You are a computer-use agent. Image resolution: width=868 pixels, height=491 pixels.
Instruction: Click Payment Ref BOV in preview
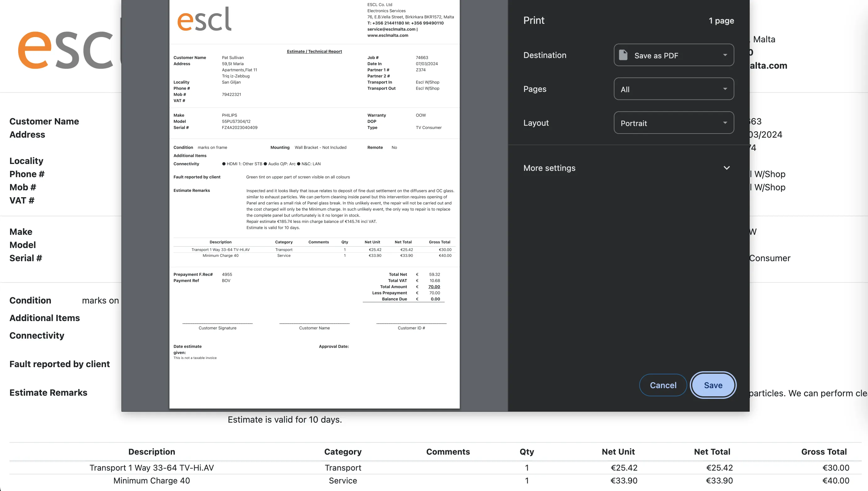click(x=226, y=281)
